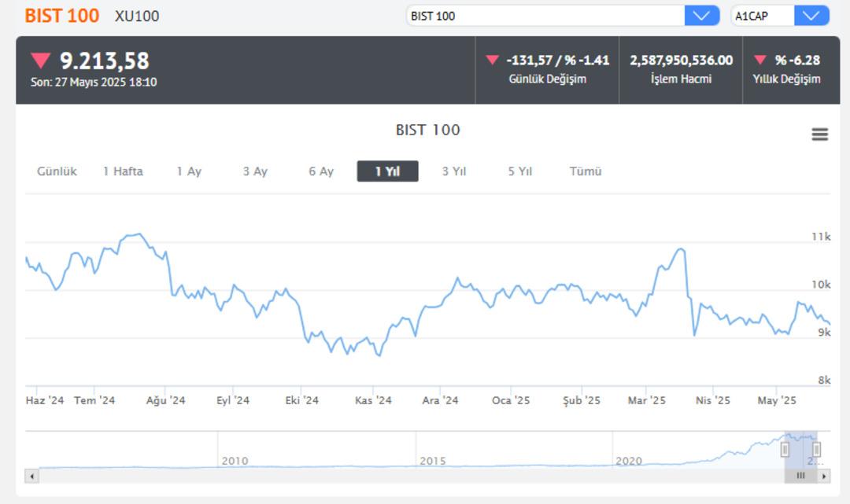
Task: Click the highlighted navigator selection window
Action: (x=800, y=449)
